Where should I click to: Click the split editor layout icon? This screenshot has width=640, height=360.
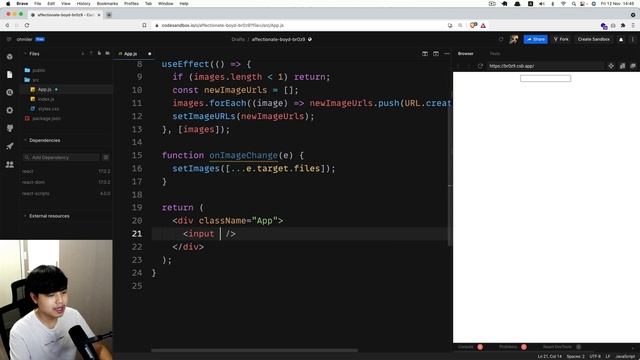(x=425, y=53)
